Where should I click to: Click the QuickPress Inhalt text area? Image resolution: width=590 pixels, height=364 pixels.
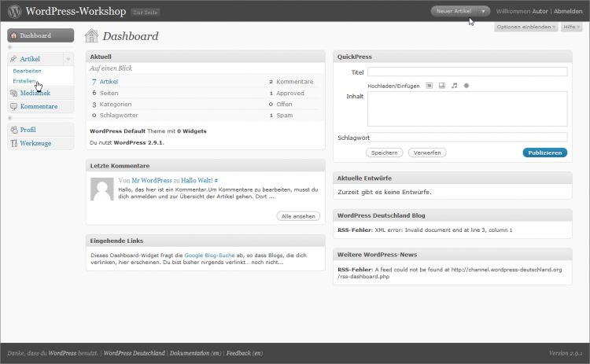[x=467, y=109]
